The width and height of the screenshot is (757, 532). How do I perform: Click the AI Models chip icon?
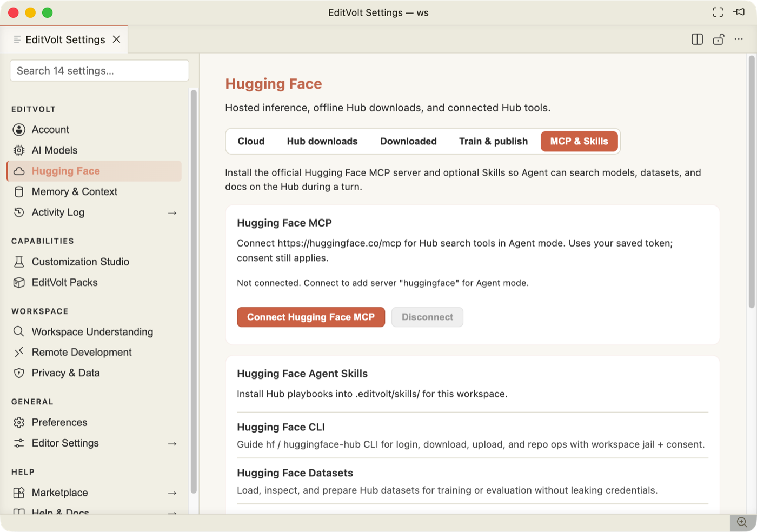coord(19,150)
